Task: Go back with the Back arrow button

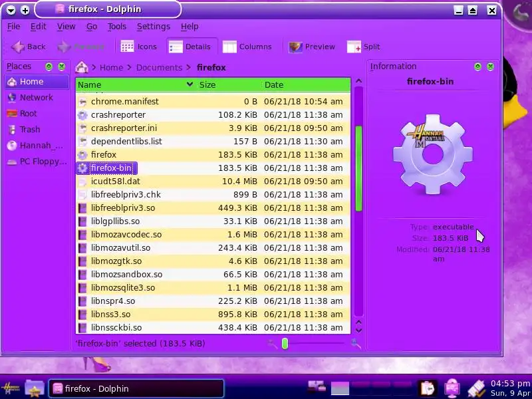Action: pos(29,47)
